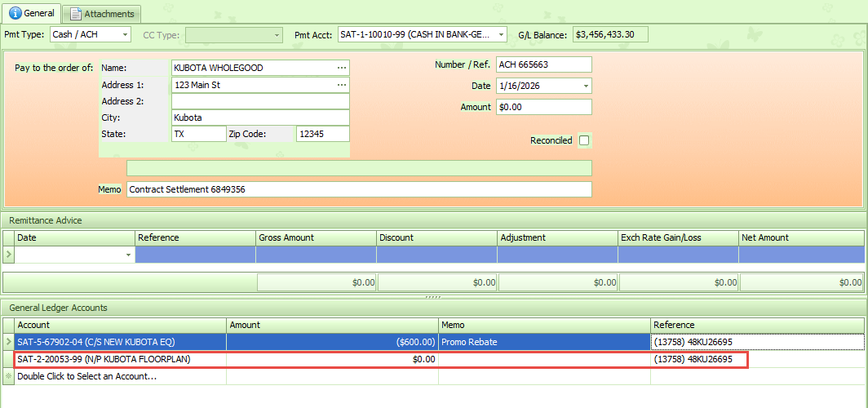Image resolution: width=868 pixels, height=408 pixels.
Task: Click the Adjustment column header
Action: tap(557, 237)
